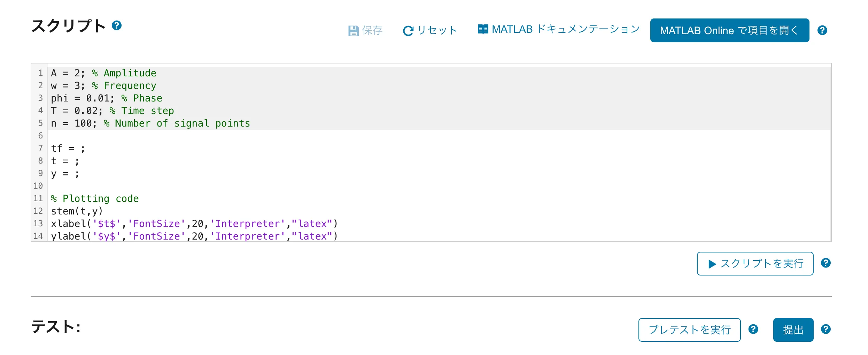
Task: Click help icon next to MATLAB Online button
Action: (x=822, y=30)
